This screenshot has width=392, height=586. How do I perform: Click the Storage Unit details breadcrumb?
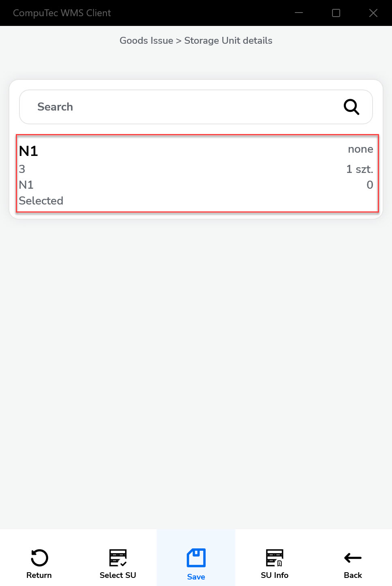[228, 40]
